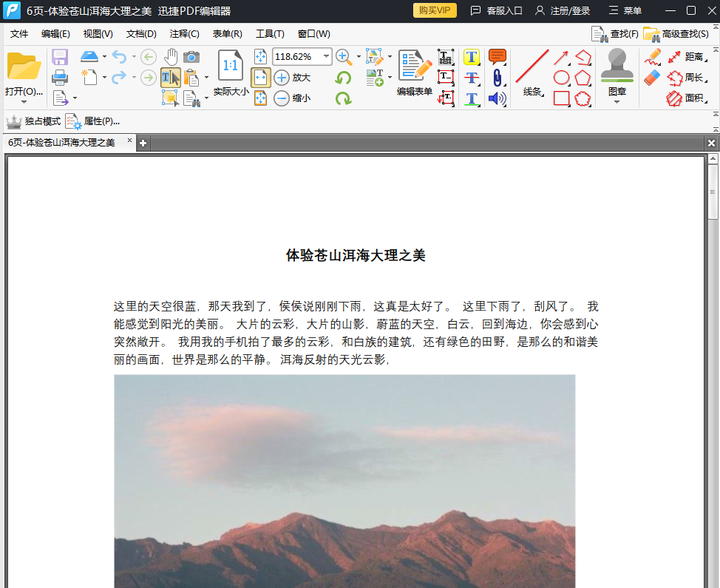Viewport: 720px width, 588px height.
Task: Toggle Fit Visible orange page icon
Action: 260,98
